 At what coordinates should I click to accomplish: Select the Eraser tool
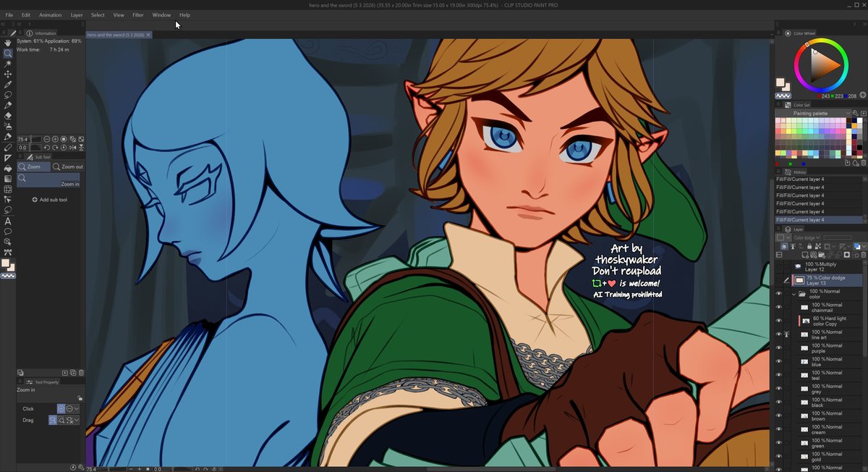[8, 116]
